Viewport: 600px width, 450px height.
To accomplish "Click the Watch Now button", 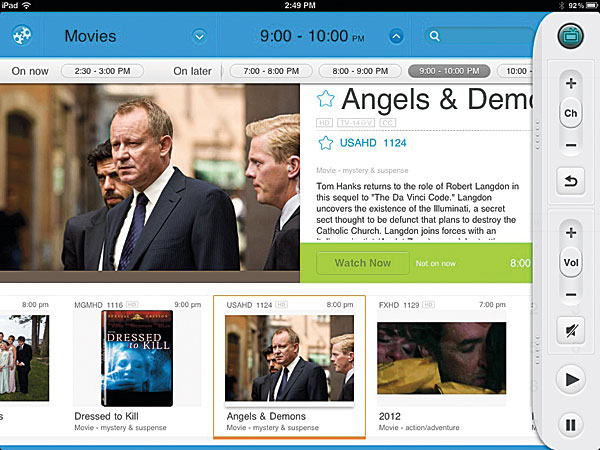I will (x=363, y=263).
